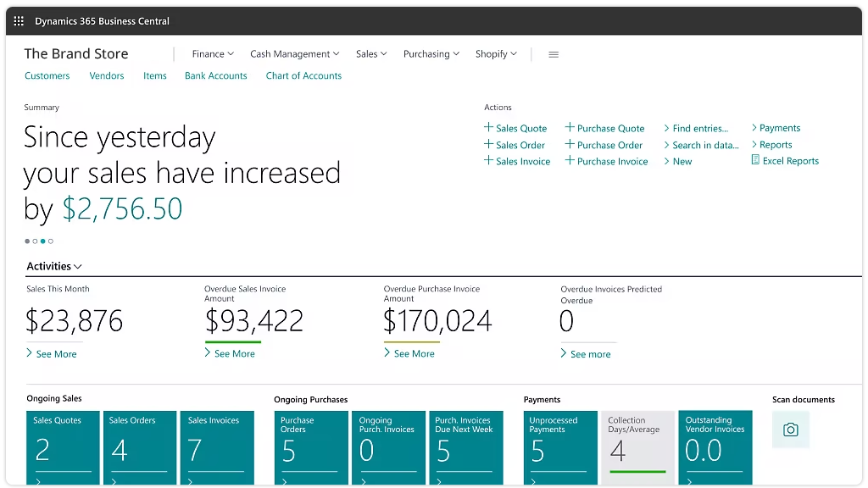Open Excel Reports document icon

(755, 160)
